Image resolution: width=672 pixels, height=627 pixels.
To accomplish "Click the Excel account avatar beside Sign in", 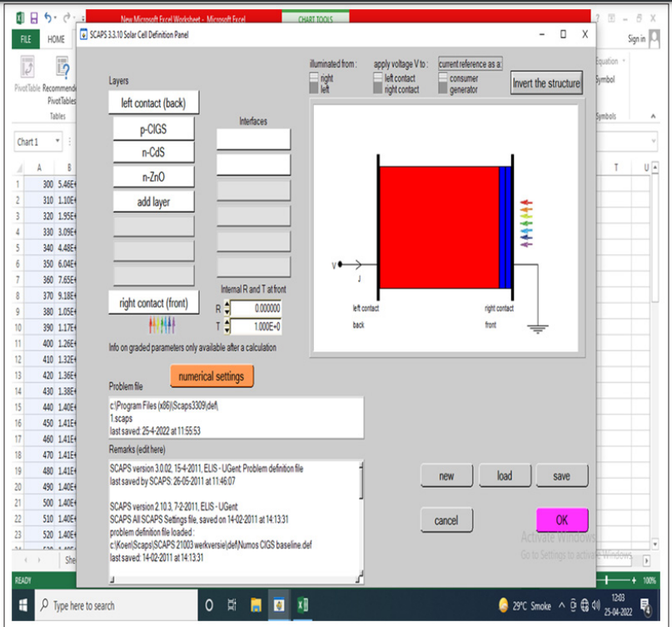I will click(655, 38).
